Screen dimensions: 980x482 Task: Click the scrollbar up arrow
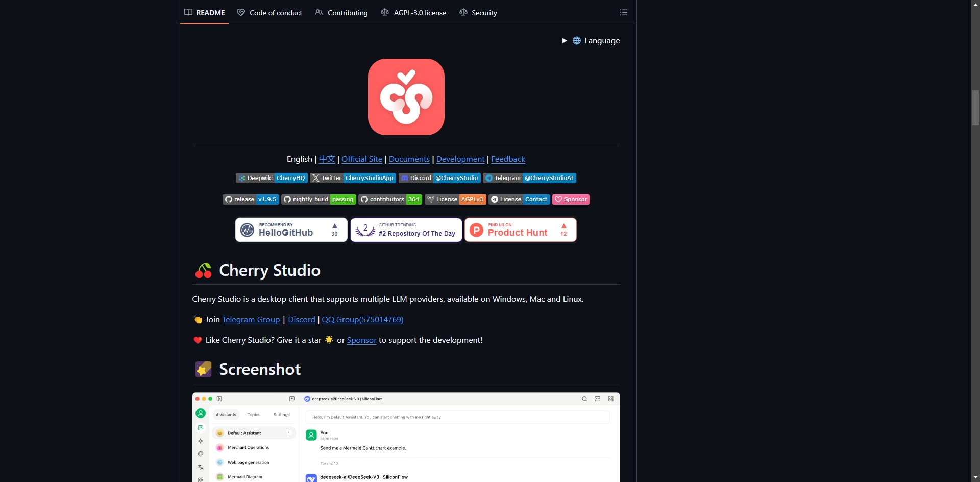975,4
